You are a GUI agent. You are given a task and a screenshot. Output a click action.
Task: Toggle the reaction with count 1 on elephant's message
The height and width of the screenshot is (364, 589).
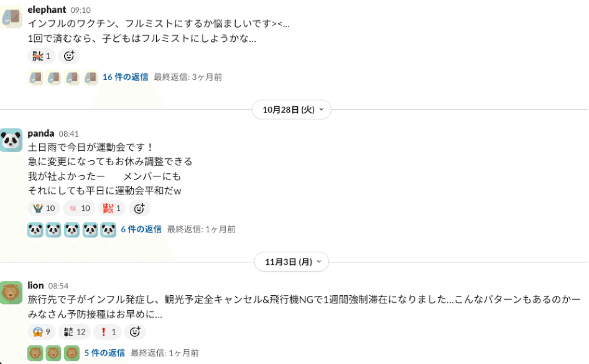pyautogui.click(x=41, y=56)
